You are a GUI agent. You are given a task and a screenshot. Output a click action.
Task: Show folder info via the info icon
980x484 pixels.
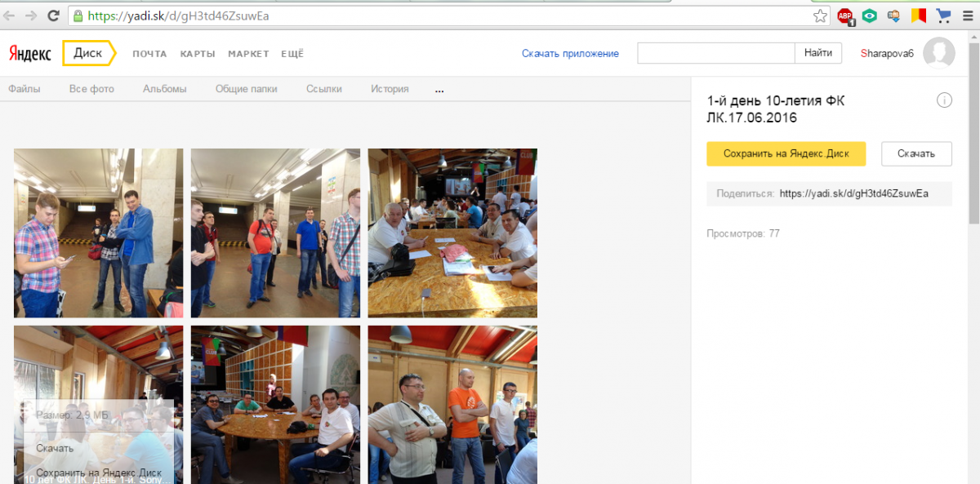click(x=944, y=100)
